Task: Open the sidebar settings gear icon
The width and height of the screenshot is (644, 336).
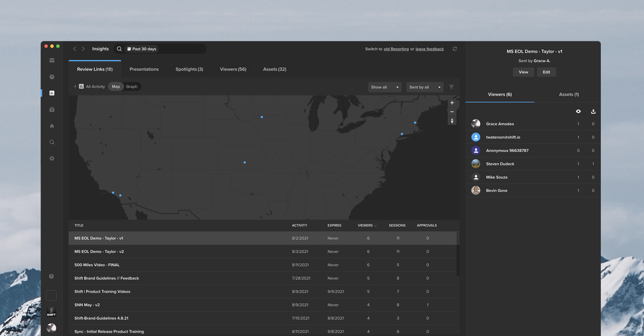Action: click(52, 158)
